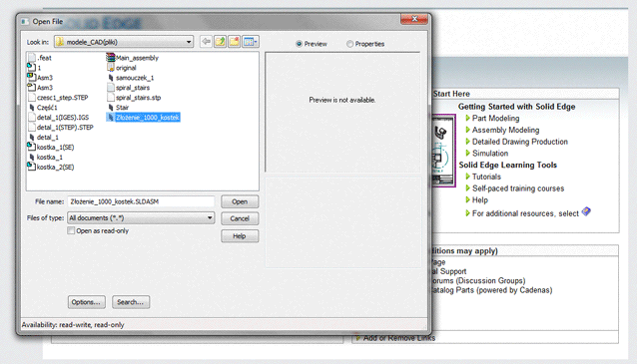The width and height of the screenshot is (637, 364).
Task: Click the help book icon beside additional resources
Action: tap(586, 211)
